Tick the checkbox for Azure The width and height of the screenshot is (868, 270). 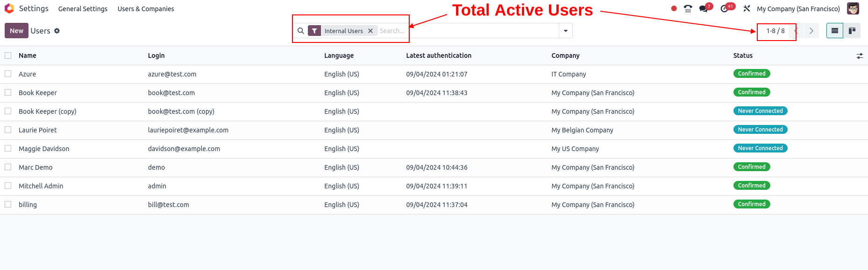(8, 74)
